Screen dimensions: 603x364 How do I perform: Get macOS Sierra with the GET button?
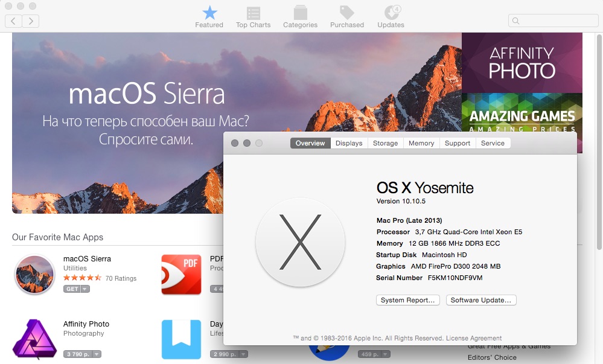coord(72,289)
